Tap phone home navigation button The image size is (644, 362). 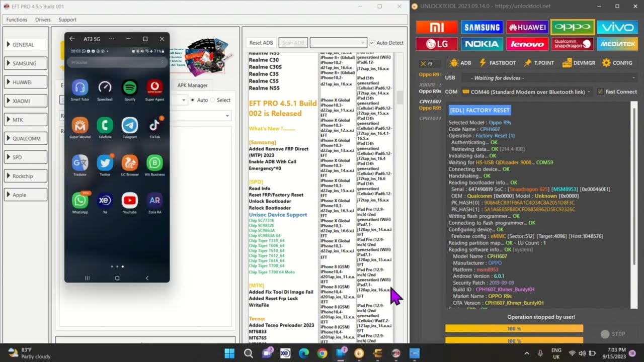click(x=117, y=278)
